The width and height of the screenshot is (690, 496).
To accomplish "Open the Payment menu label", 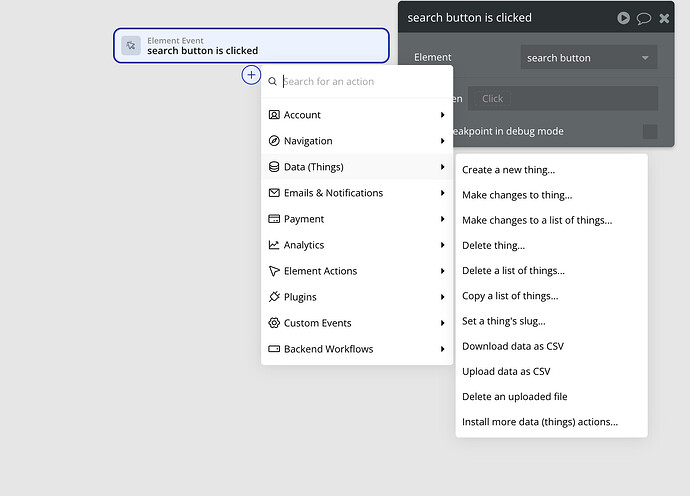I will 304,219.
